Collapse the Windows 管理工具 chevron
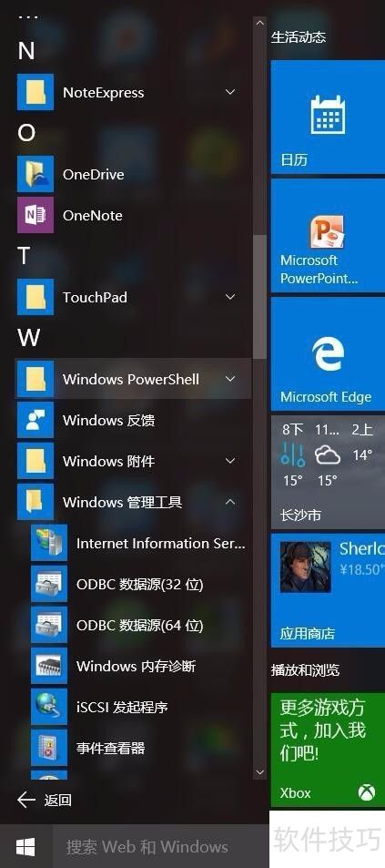Viewport: 385px width, 868px height. coord(230,502)
